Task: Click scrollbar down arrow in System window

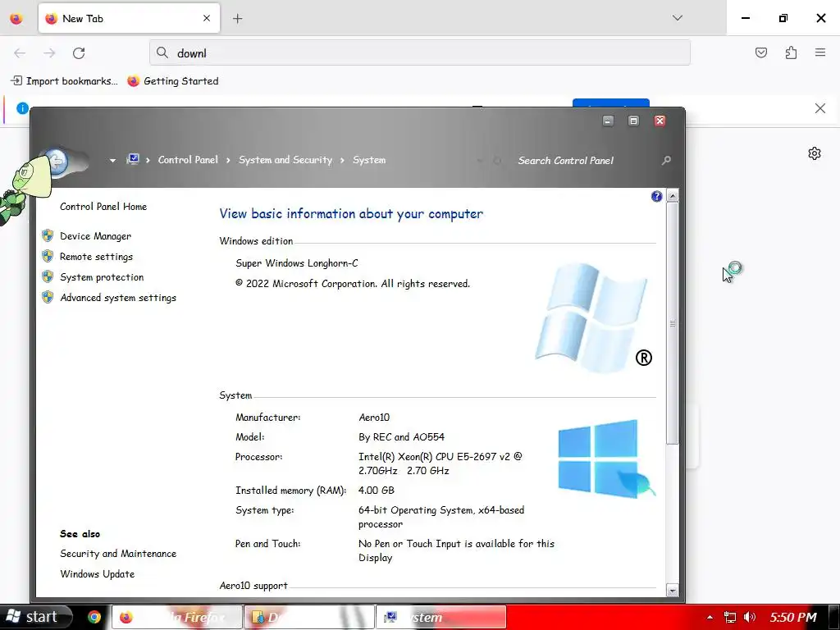Action: point(673,591)
